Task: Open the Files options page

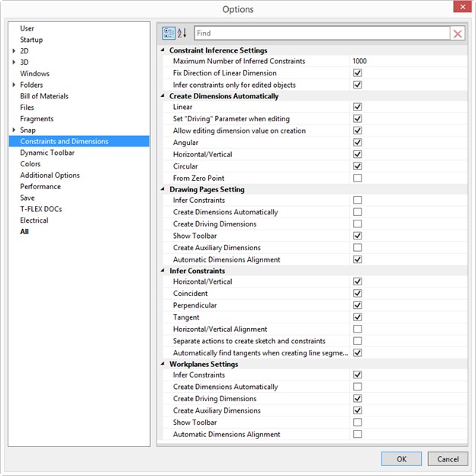Action: (x=27, y=108)
